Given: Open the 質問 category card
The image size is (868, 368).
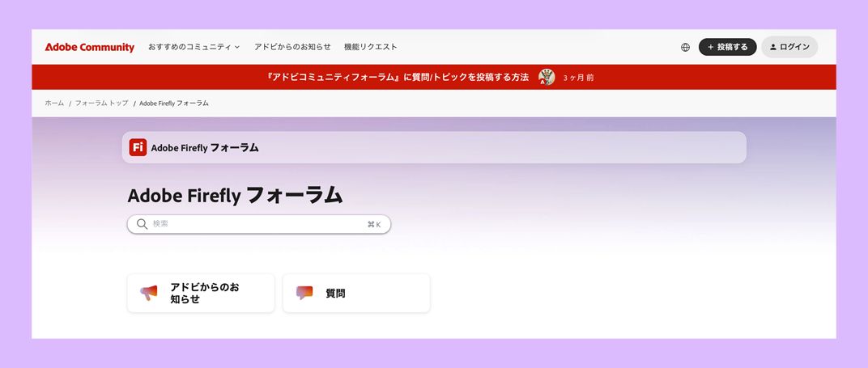Looking at the screenshot, I should (356, 293).
